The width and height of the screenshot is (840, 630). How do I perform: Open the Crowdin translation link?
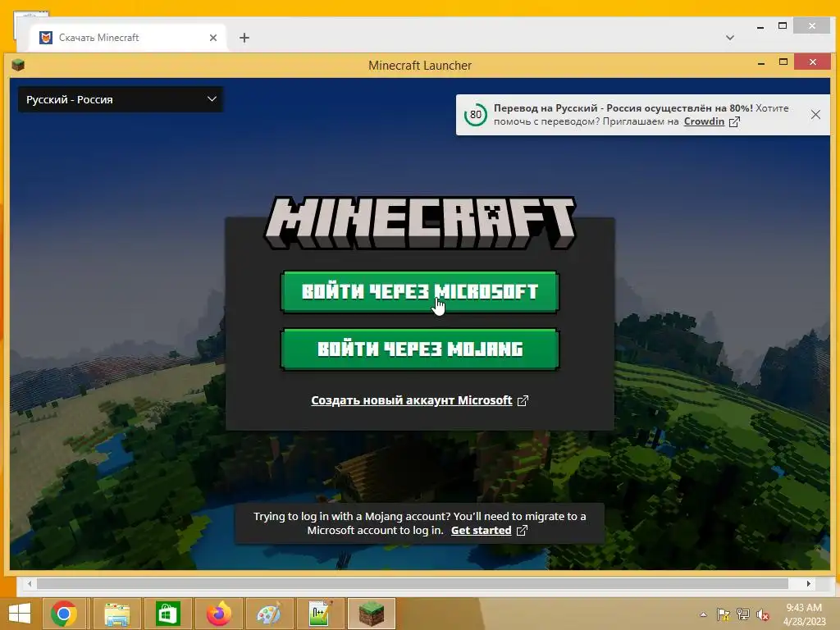click(704, 121)
